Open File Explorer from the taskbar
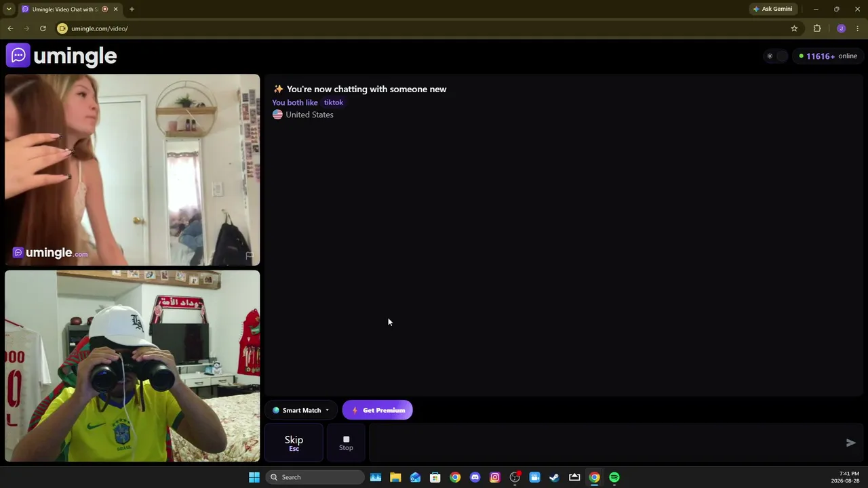The image size is (868, 488). click(x=395, y=477)
